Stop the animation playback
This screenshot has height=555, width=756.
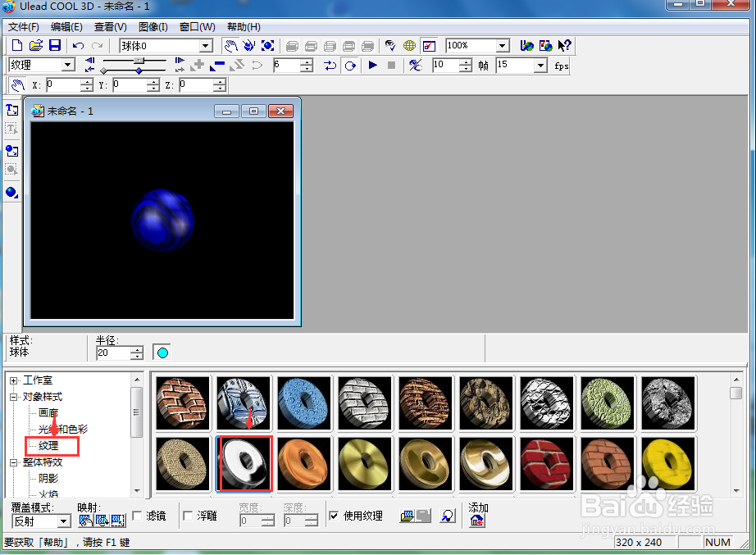(391, 65)
